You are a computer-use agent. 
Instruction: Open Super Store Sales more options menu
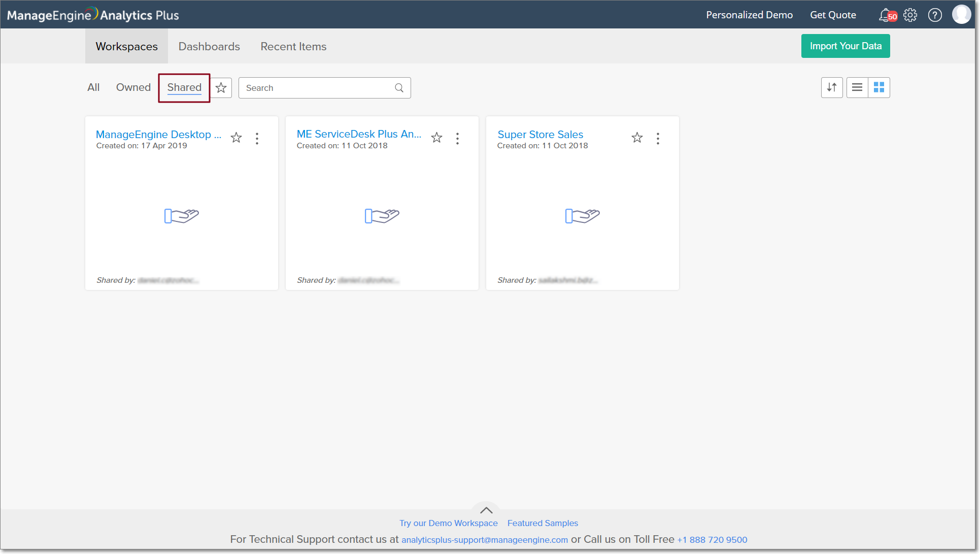click(658, 139)
